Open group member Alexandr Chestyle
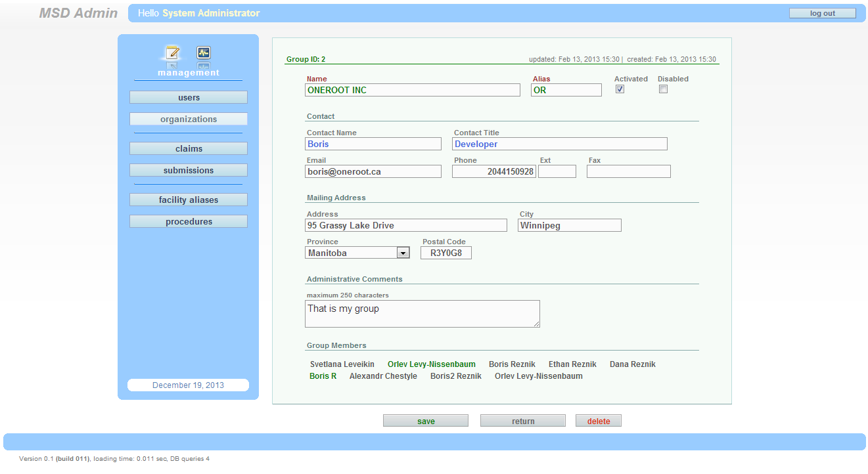 point(383,376)
